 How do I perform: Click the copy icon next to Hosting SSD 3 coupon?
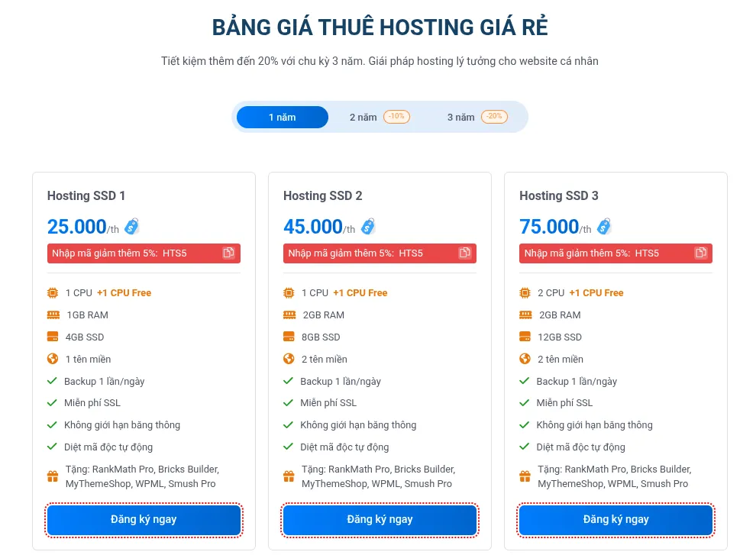click(700, 253)
